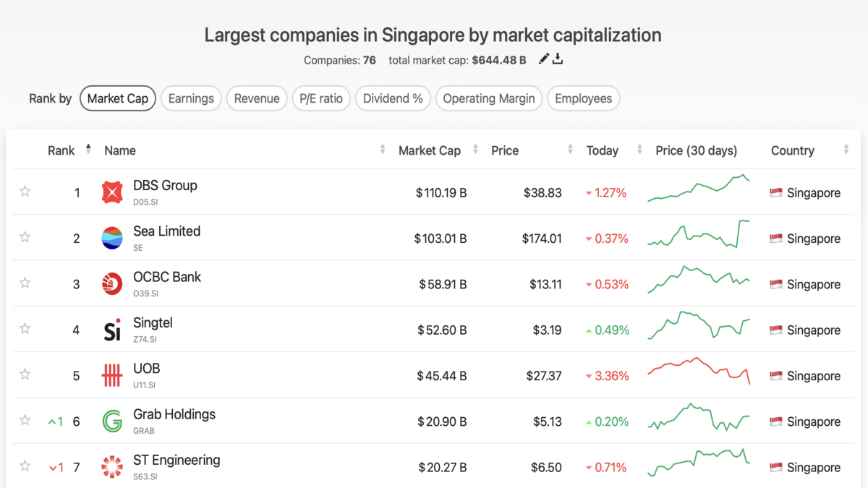Open the ST Engineering company link
Viewport: 868px width, 488px height.
(x=176, y=460)
